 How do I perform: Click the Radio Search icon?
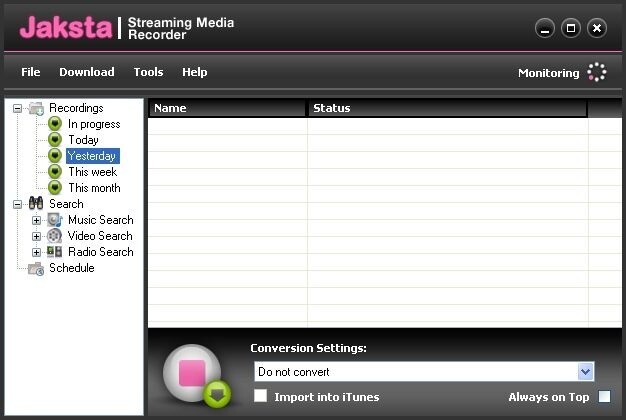(55, 252)
